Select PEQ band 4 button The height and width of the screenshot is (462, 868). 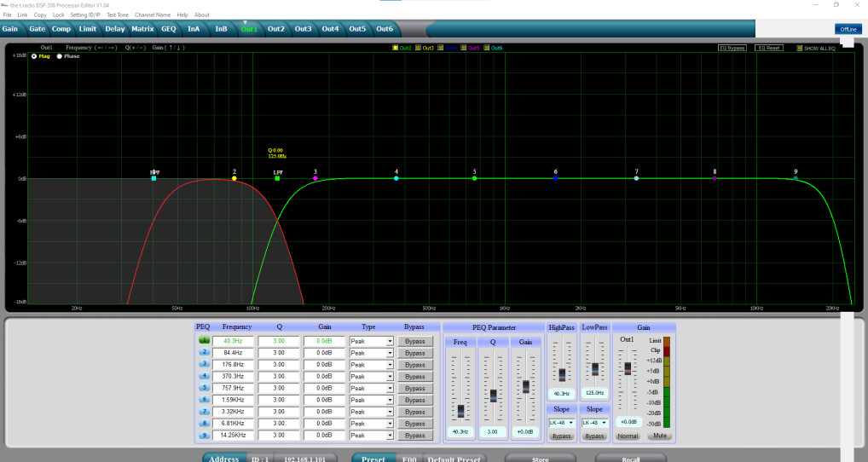204,376
